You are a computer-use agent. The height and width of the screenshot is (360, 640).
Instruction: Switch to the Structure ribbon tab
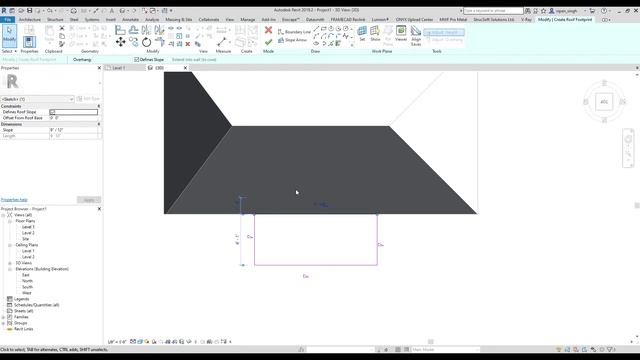[x=55, y=20]
